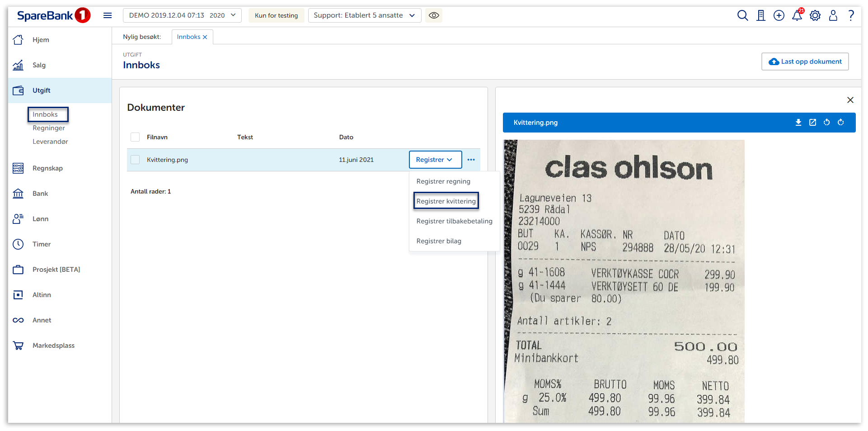This screenshot has width=868, height=431.
Task: Click the user profile icon
Action: [833, 15]
